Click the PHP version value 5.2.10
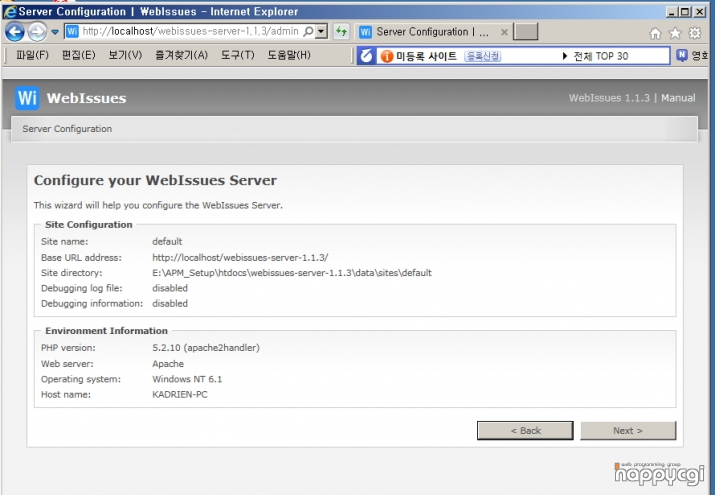This screenshot has width=715, height=495. point(206,348)
